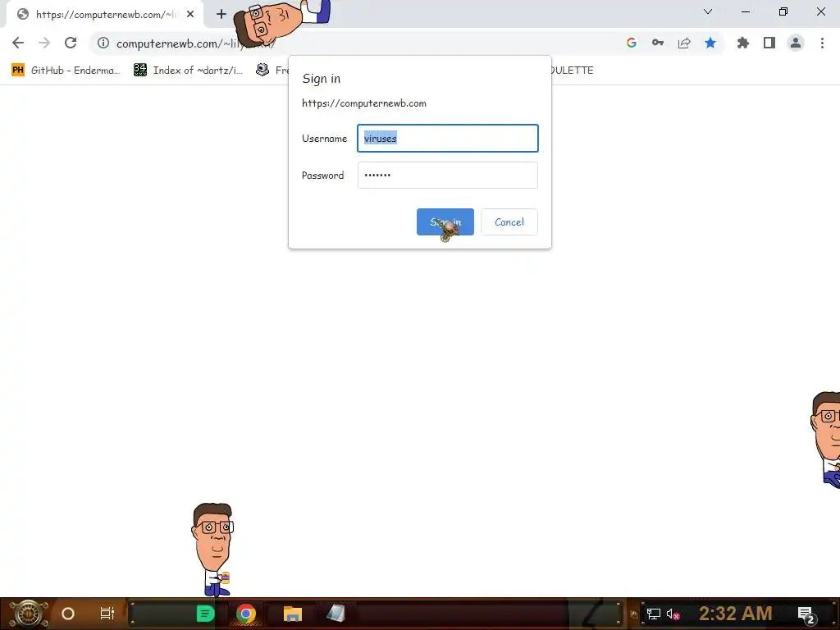840x630 pixels.
Task: Share this page icon
Action: click(684, 43)
